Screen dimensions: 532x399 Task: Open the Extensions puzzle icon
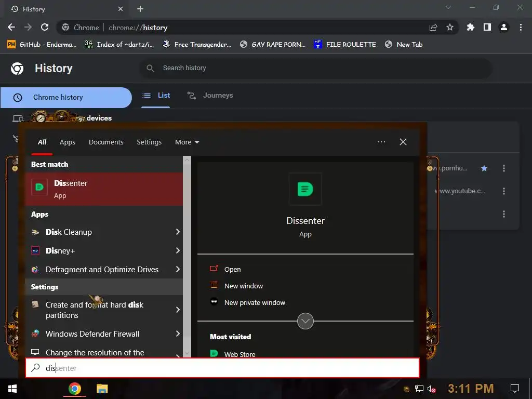[470, 27]
